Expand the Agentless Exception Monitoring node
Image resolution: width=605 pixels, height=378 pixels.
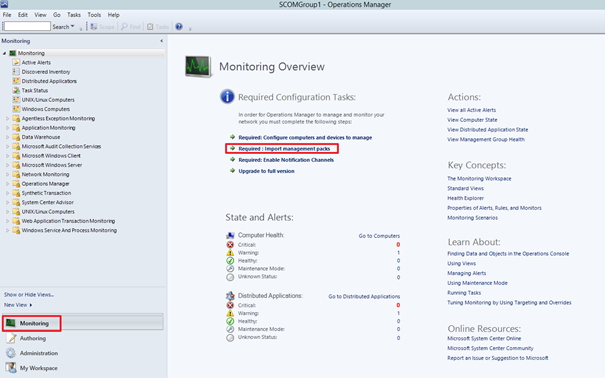pyautogui.click(x=7, y=118)
